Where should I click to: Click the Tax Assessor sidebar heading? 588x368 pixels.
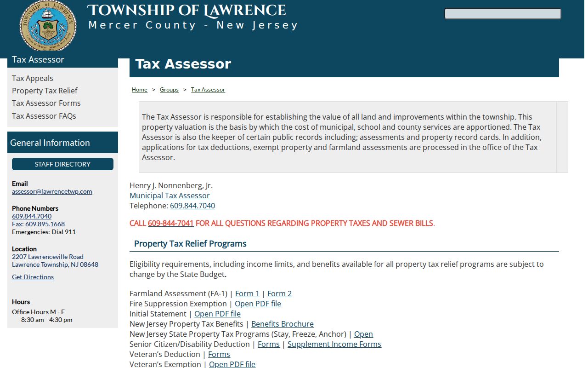[38, 59]
